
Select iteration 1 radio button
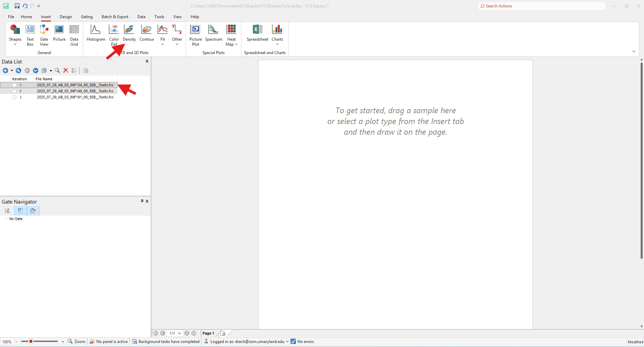point(14,85)
